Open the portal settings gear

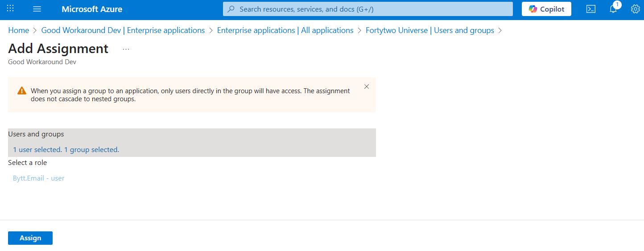pos(635,9)
